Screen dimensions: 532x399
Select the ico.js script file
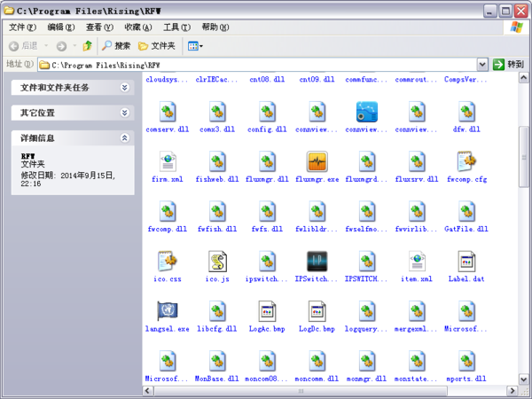click(x=217, y=262)
